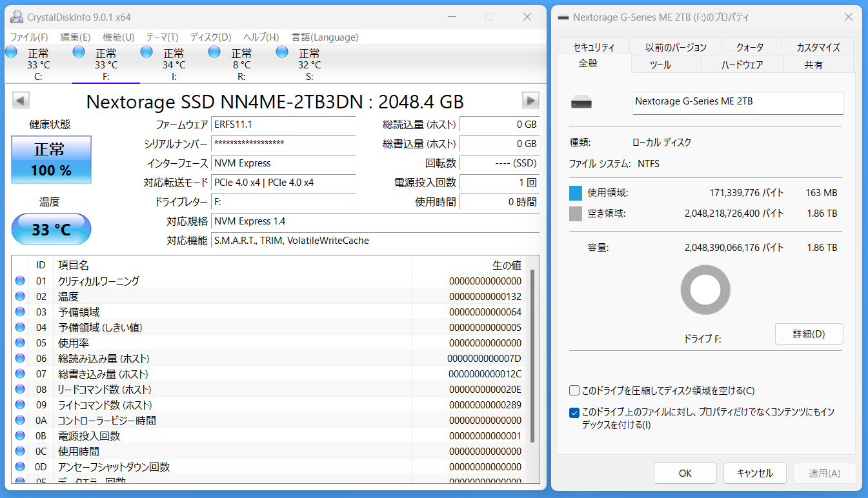Click status orb for ID 01 クリティカルワーニング
The height and width of the screenshot is (498, 868).
pyautogui.click(x=20, y=281)
